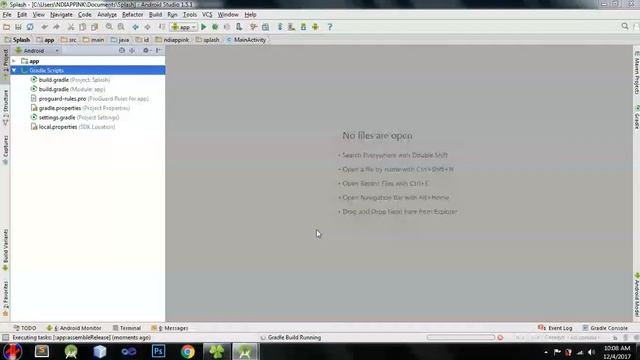Screen dimensions: 640x360
Task: Click the Find magnifier icon
Action: pyautogui.click(x=109, y=27)
